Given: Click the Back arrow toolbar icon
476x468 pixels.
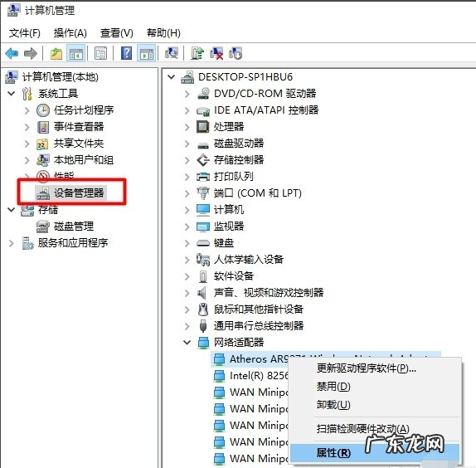Looking at the screenshot, I should point(12,54).
